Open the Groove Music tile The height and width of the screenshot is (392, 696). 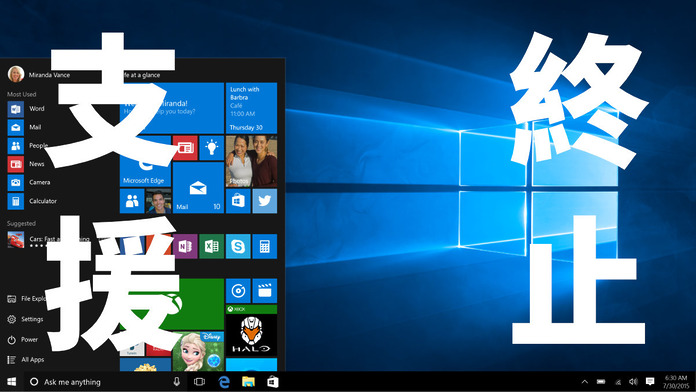(238, 291)
